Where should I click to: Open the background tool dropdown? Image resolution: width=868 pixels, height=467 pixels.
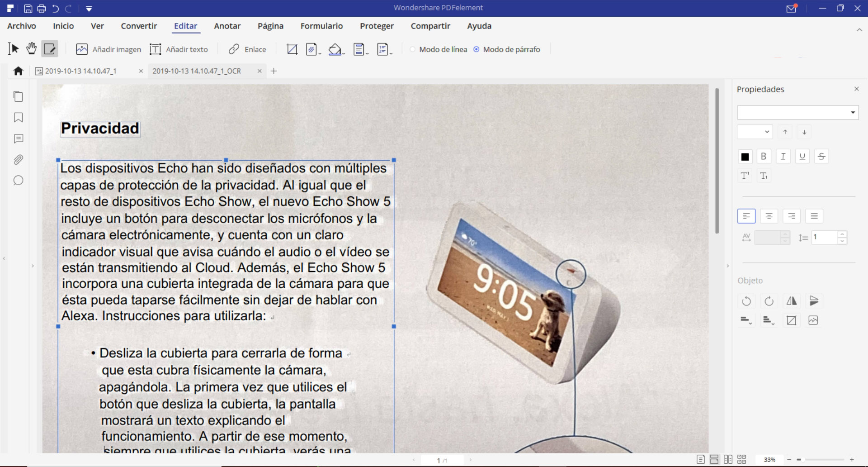click(x=336, y=49)
